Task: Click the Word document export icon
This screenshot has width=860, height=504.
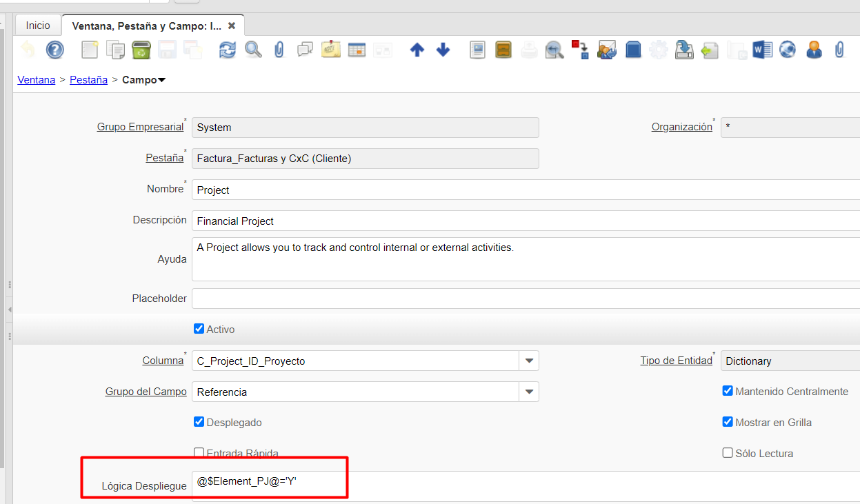Action: [762, 50]
